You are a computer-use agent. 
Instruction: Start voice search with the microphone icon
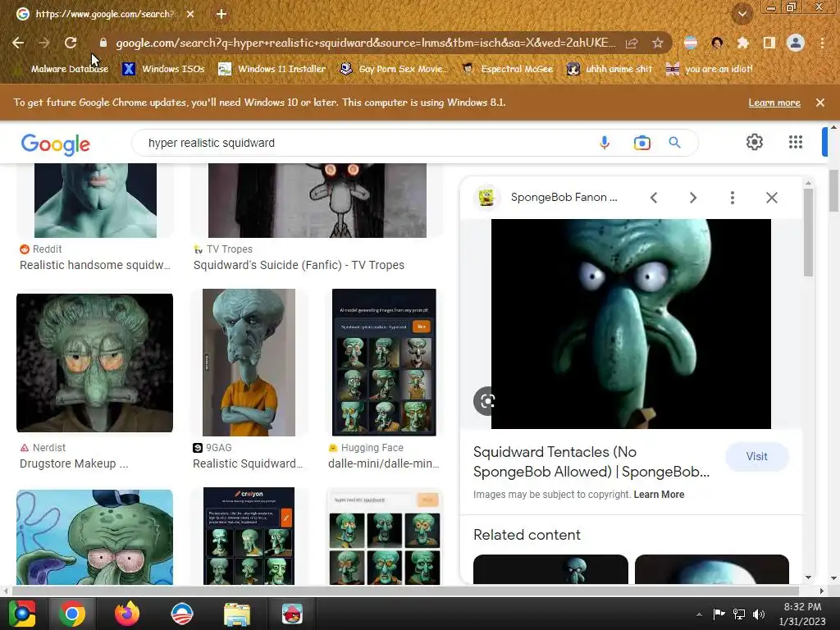pos(605,143)
